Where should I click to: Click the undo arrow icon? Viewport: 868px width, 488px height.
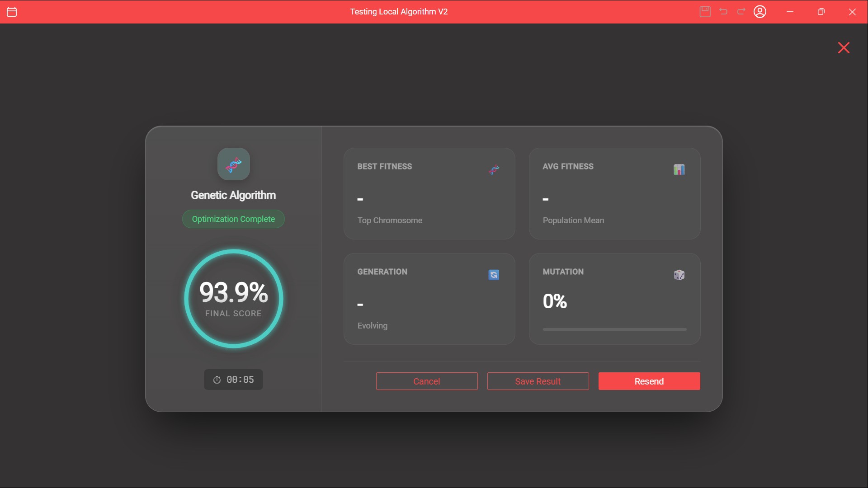pos(723,12)
